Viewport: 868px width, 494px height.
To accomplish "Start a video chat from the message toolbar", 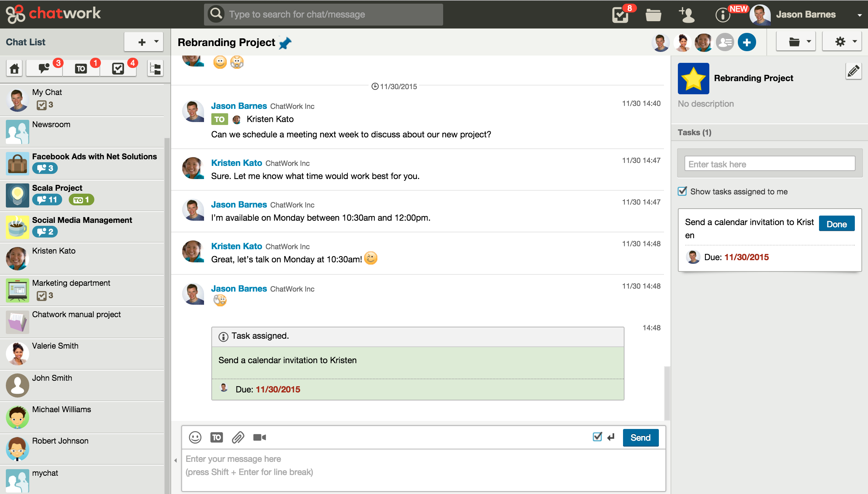I will (260, 437).
